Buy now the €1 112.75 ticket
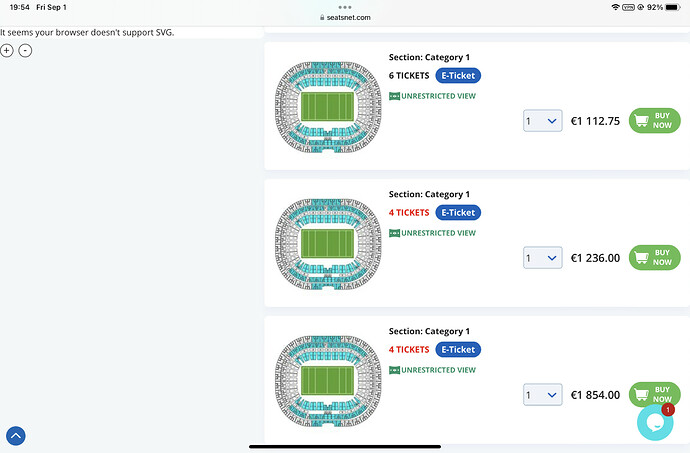 655,121
